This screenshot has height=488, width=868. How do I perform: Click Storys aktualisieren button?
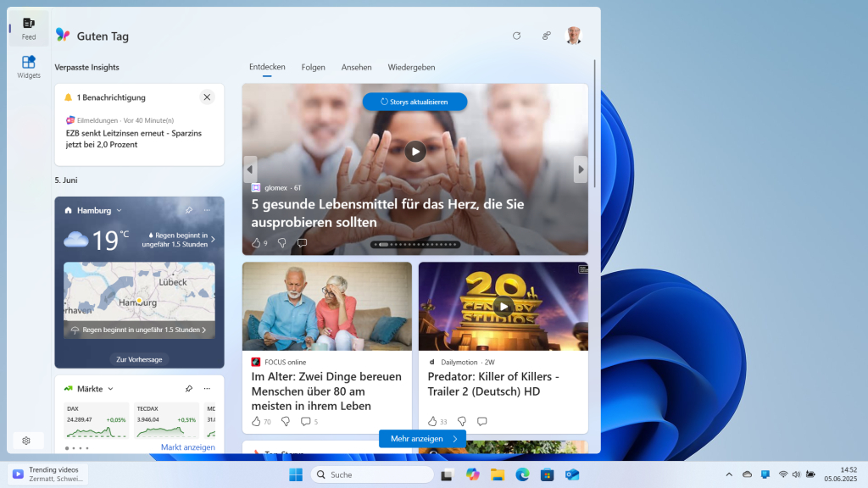(415, 102)
